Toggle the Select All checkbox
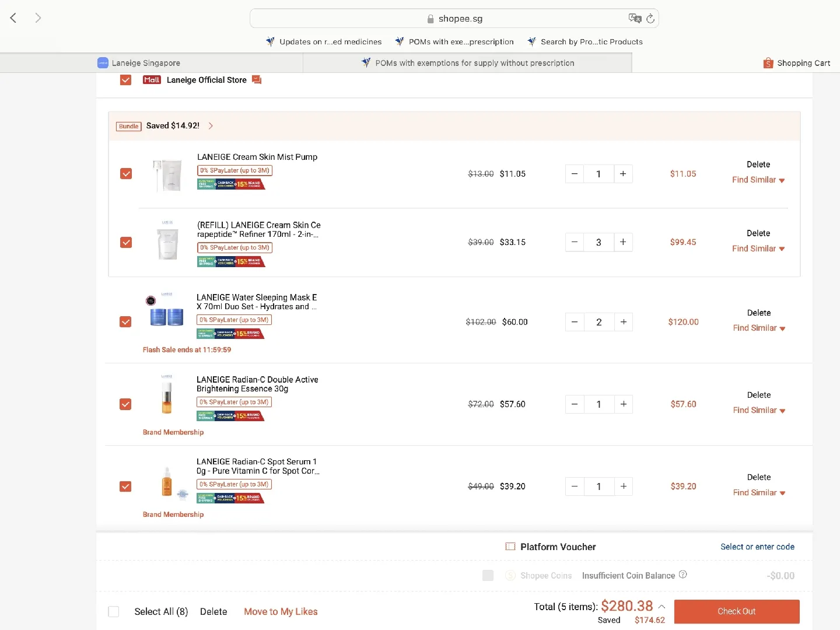The width and height of the screenshot is (840, 630). pyautogui.click(x=114, y=611)
